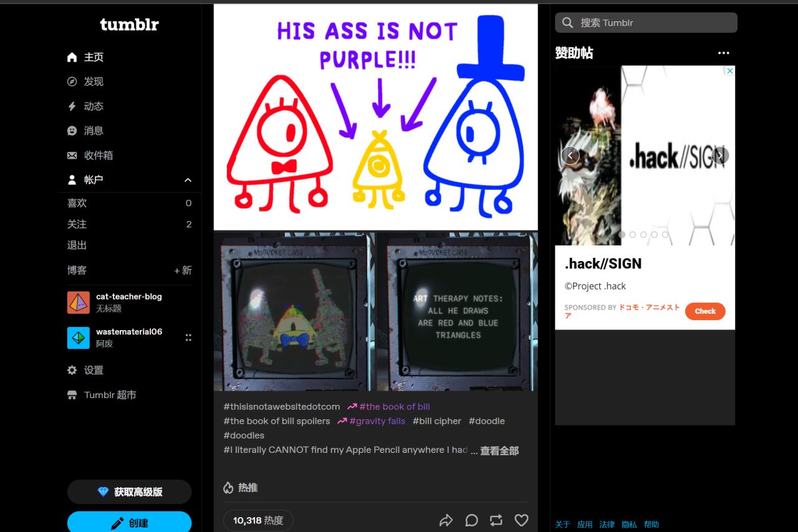Click the Tumblr logo

click(x=129, y=24)
